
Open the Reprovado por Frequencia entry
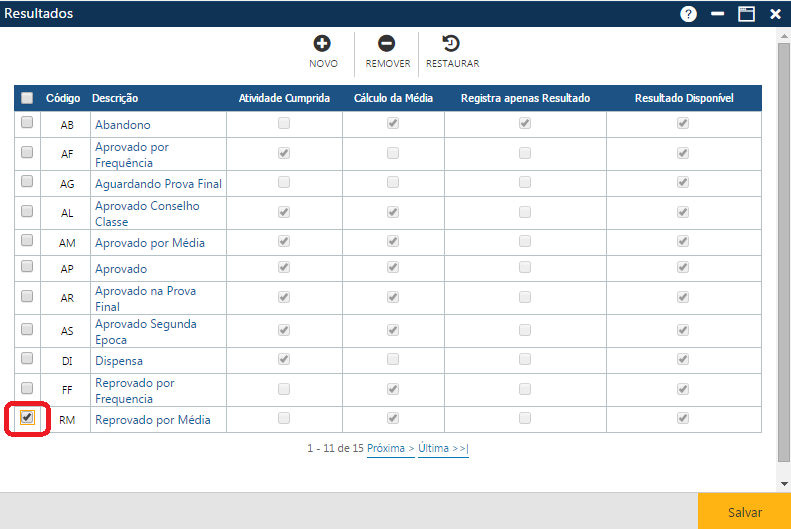coord(135,391)
